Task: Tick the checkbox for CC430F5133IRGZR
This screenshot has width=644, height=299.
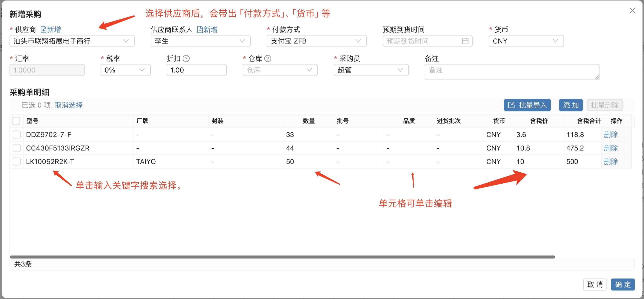Action: (x=17, y=148)
